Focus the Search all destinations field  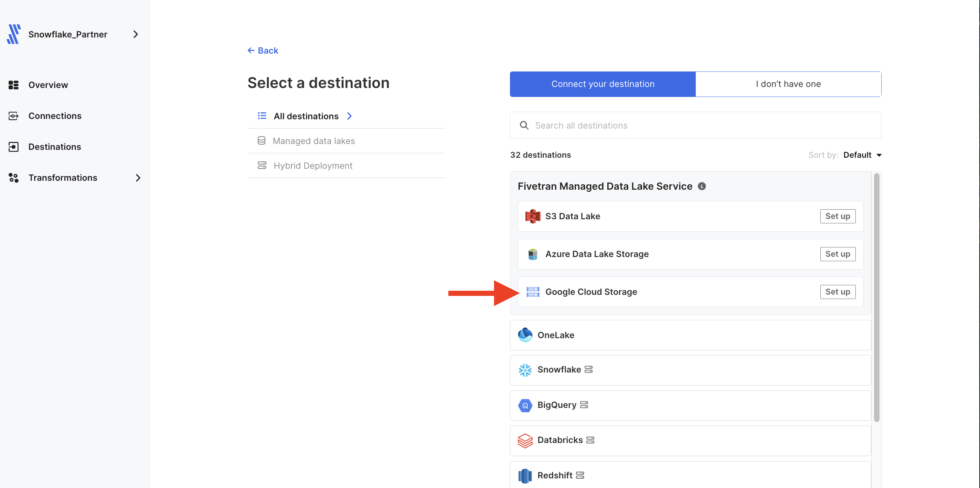click(x=695, y=125)
